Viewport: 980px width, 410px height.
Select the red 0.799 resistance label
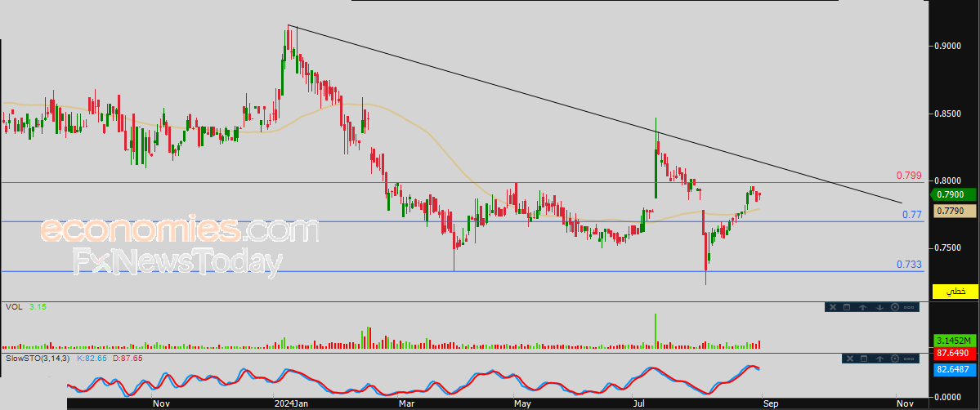click(x=910, y=176)
